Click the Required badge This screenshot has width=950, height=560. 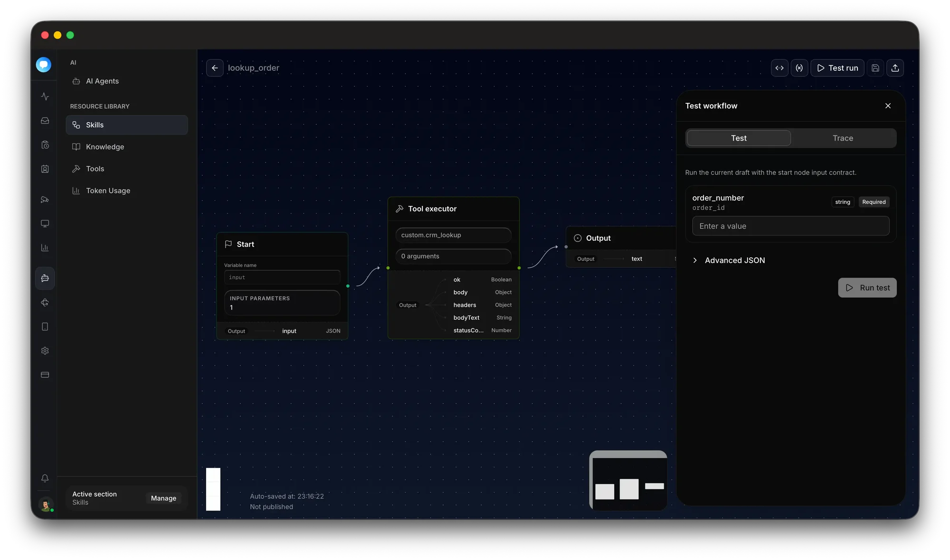(874, 202)
